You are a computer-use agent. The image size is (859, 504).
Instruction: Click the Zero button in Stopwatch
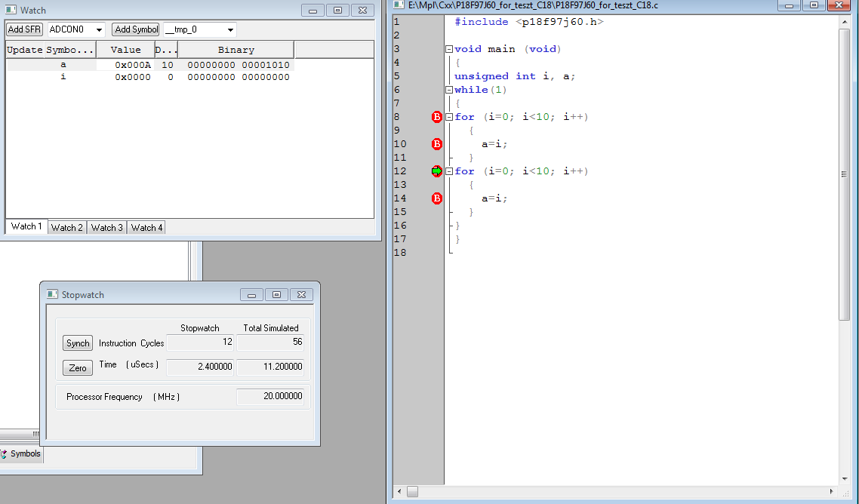click(x=78, y=367)
